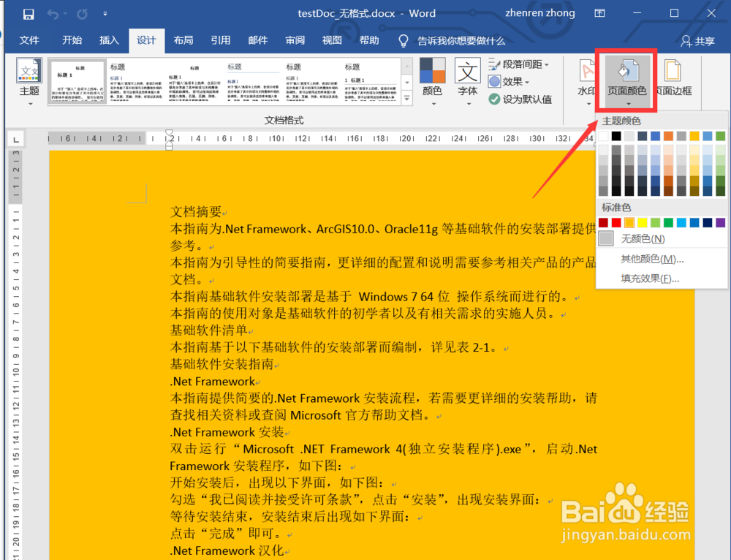731x560 pixels.
Task: Select the second document format style thumbnail
Action: 136,80
